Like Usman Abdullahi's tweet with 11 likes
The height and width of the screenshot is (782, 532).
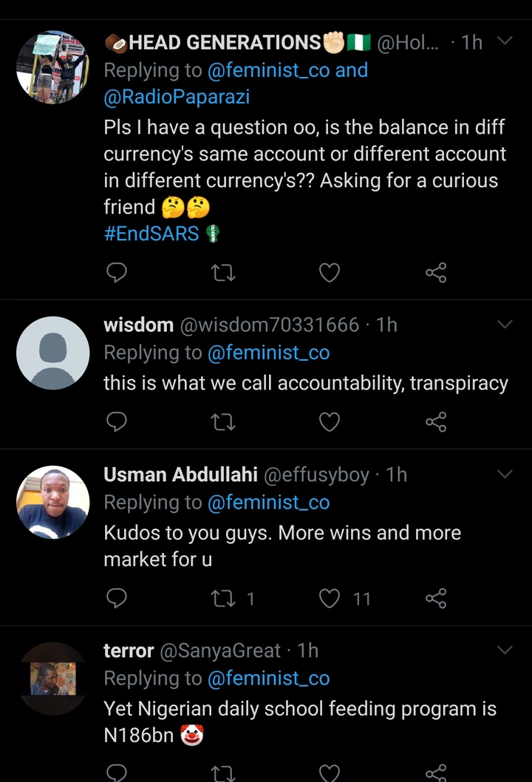click(x=329, y=598)
